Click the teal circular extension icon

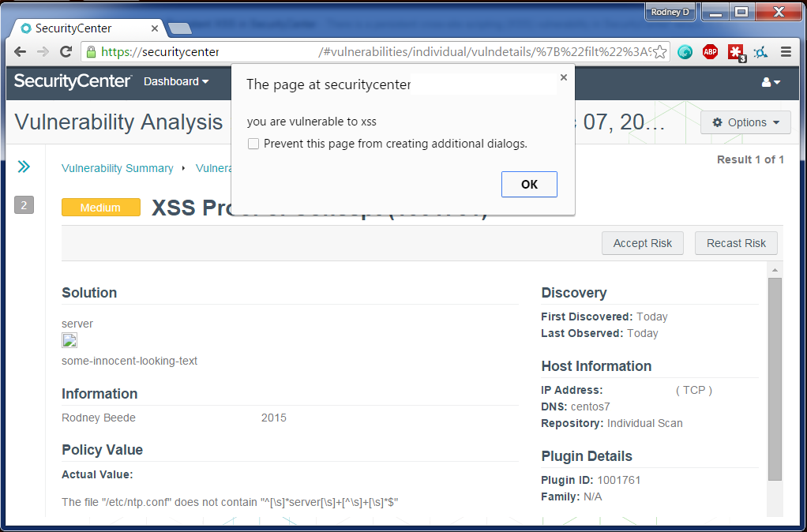[x=685, y=51]
